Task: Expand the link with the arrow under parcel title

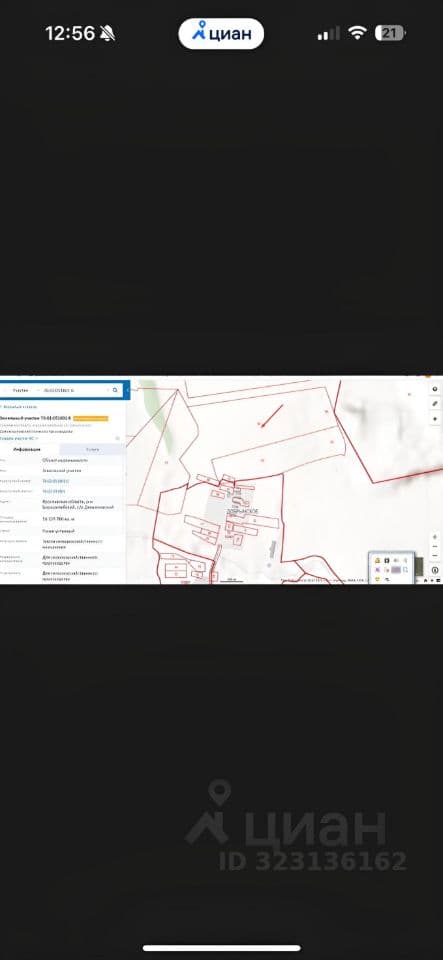Action: (x=18, y=438)
